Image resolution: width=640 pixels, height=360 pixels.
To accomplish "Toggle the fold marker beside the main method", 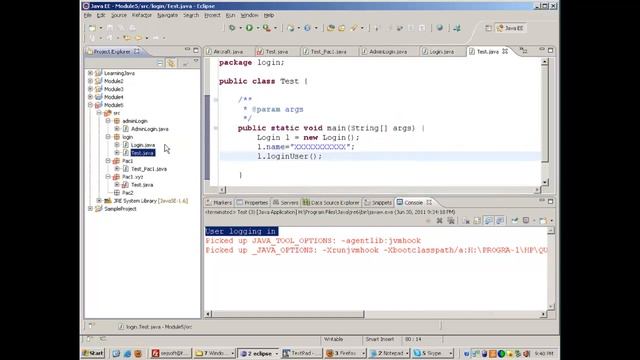I will coord(216,128).
